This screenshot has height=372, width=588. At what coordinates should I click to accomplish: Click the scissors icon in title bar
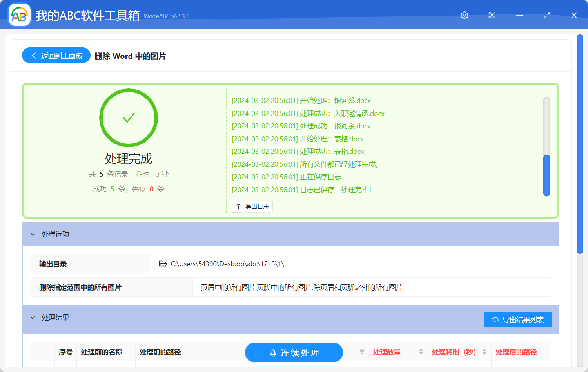(x=492, y=15)
